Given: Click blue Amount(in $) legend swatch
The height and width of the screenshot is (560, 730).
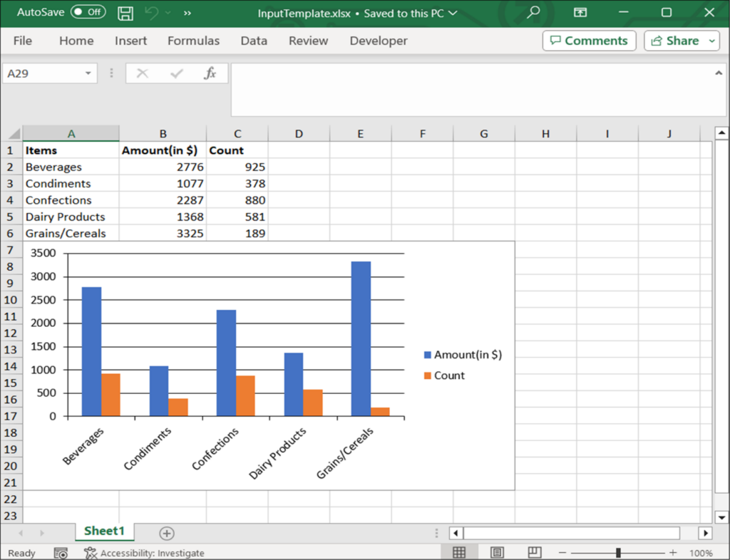Looking at the screenshot, I should (428, 355).
